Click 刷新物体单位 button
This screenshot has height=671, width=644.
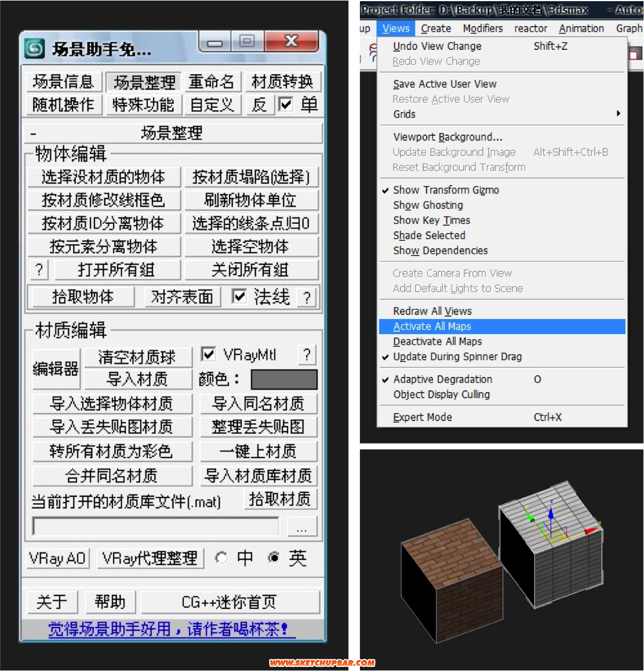pos(252,200)
